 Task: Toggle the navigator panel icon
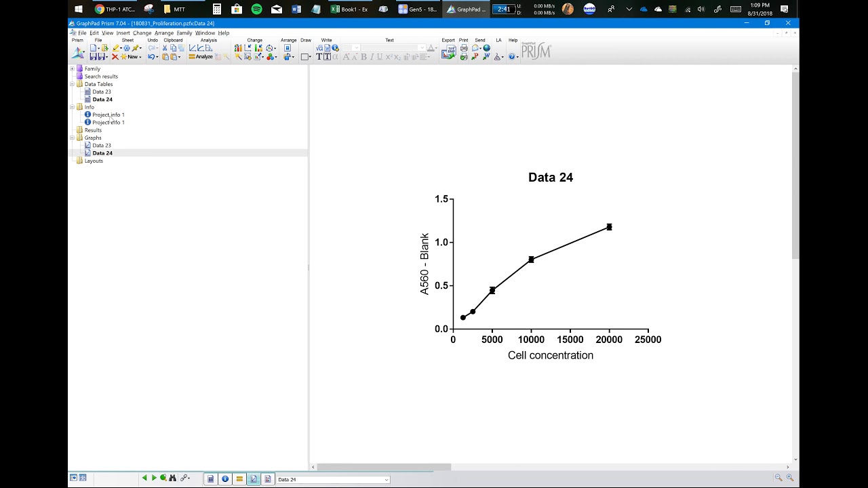[x=73, y=478]
